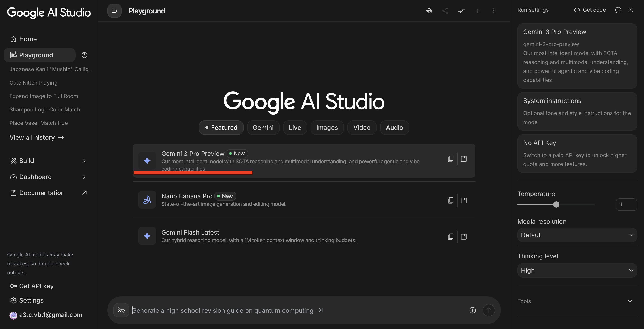Image resolution: width=644 pixels, height=329 pixels.
Task: Select the Images filter chip
Action: tap(327, 128)
